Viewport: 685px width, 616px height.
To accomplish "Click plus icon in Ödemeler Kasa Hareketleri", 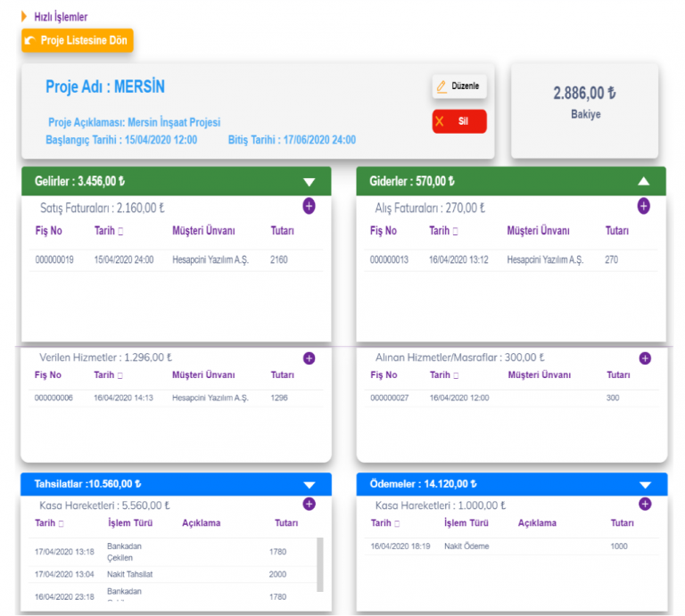I will pyautogui.click(x=645, y=504).
